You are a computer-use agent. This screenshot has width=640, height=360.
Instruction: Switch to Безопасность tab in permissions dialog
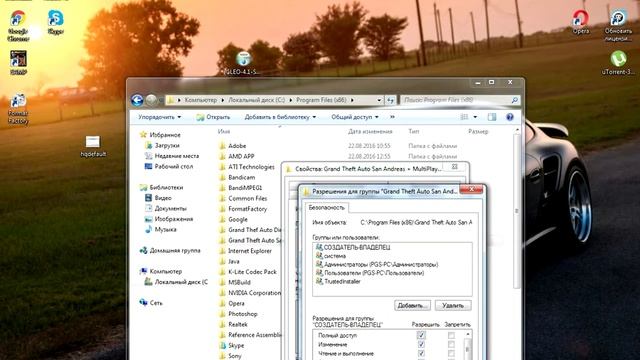327,208
